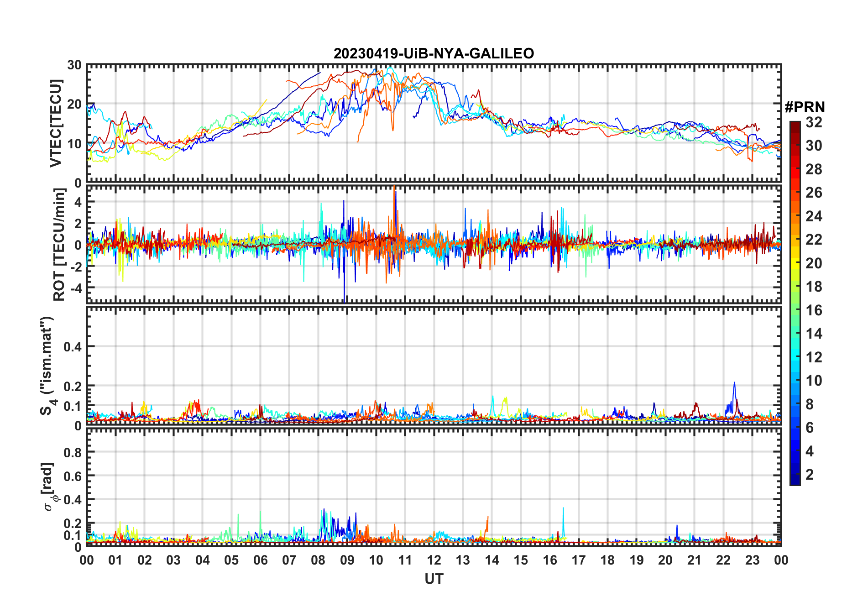Click colorbar tick label 8
Viewport: 868px width, 607px height.
810,404
